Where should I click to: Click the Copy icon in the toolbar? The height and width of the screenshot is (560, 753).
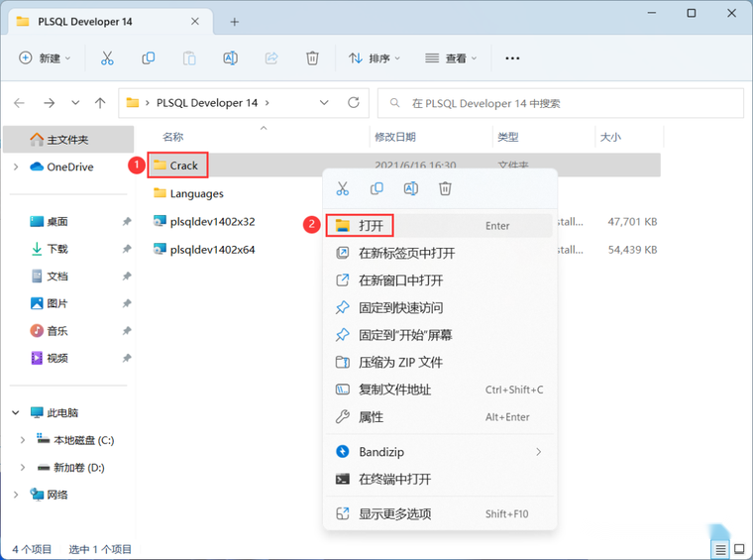click(148, 58)
